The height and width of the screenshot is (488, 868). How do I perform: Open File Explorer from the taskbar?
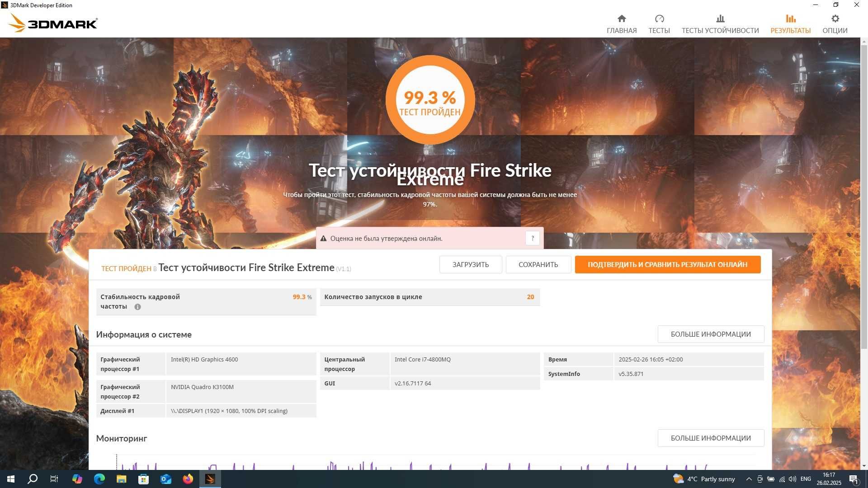point(121,479)
